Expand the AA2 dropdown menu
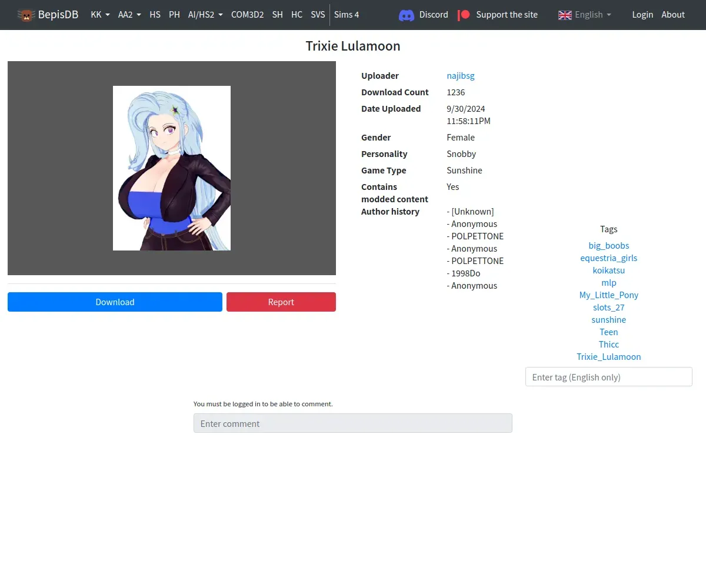 point(129,15)
